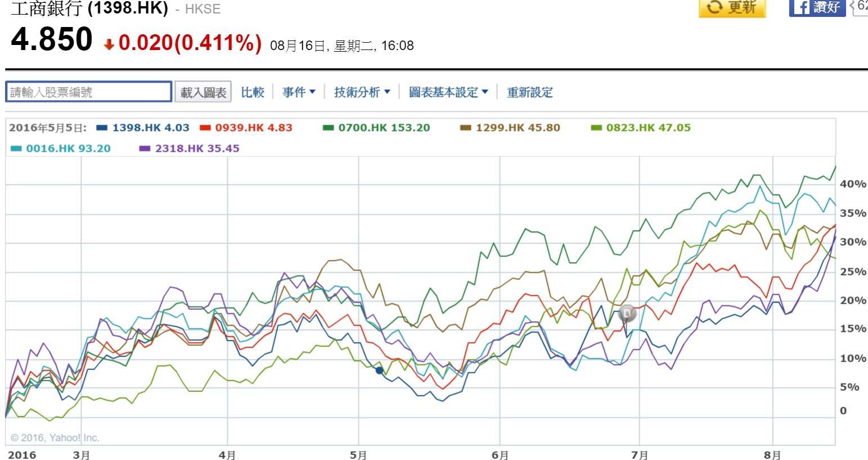Click the stock code input field
Image resolution: width=868 pixels, height=460 pixels.
pyautogui.click(x=89, y=92)
